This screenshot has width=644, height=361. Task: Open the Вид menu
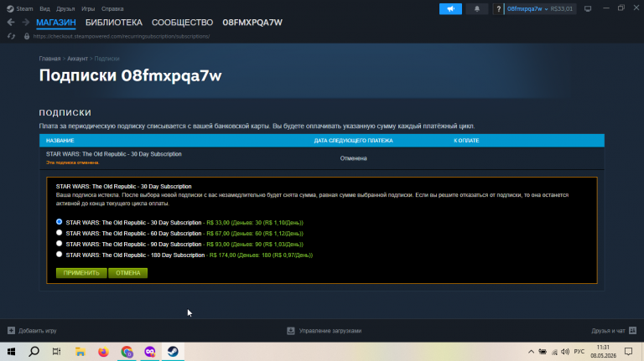pos(44,8)
